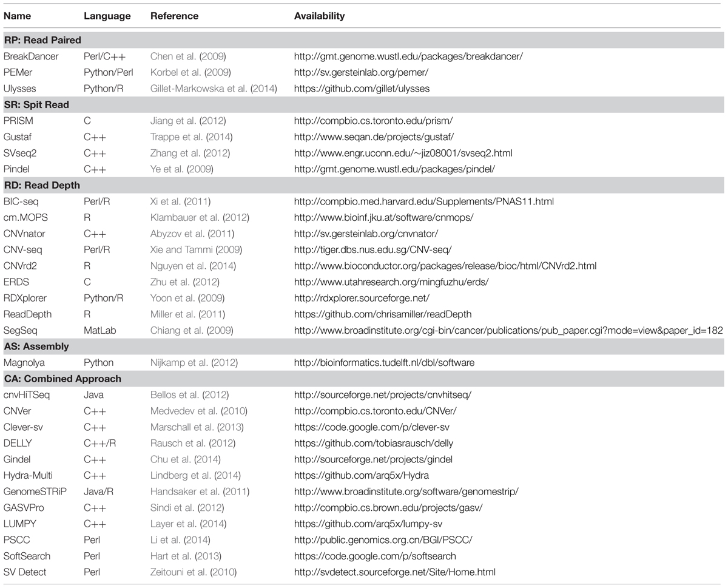Click the Rausch et al. (2012) reference
The width and height of the screenshot is (728, 588).
[x=192, y=443]
